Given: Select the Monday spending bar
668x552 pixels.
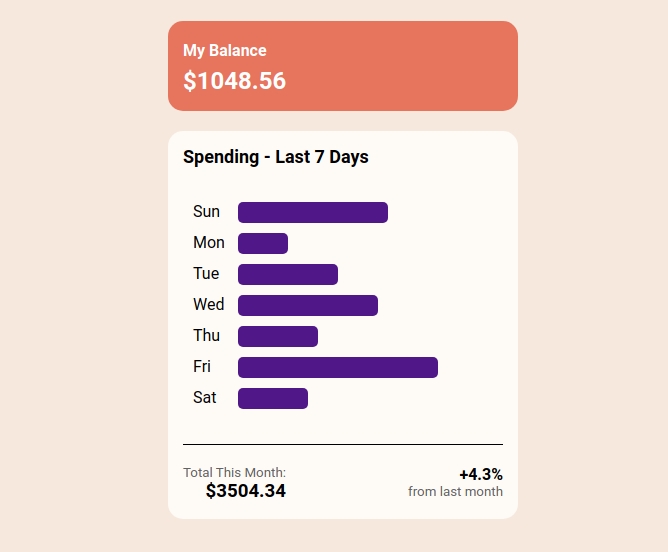Looking at the screenshot, I should coord(262,243).
